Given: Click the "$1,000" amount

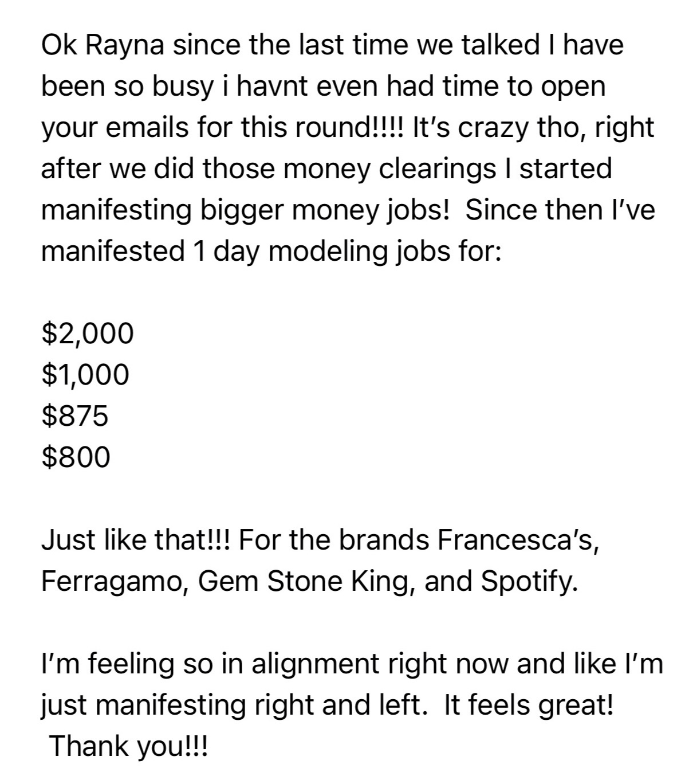Looking at the screenshot, I should coord(85,374).
